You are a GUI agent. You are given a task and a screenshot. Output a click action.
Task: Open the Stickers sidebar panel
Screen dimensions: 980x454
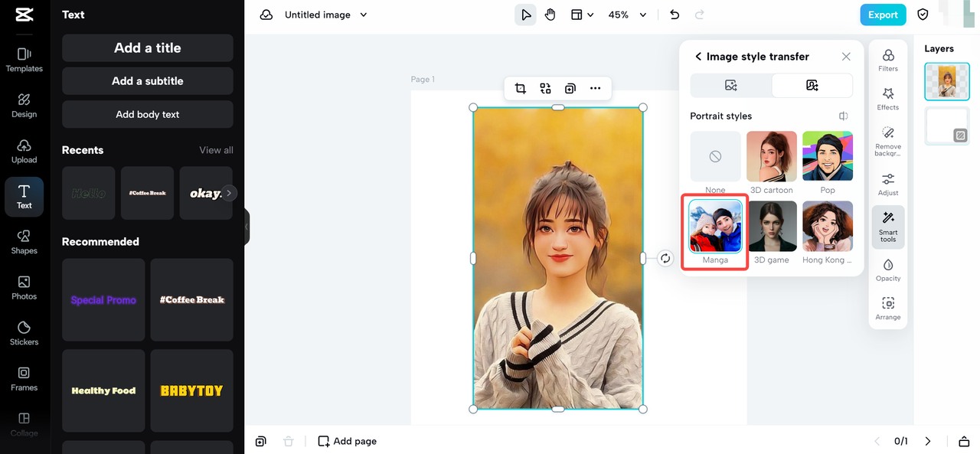(24, 333)
